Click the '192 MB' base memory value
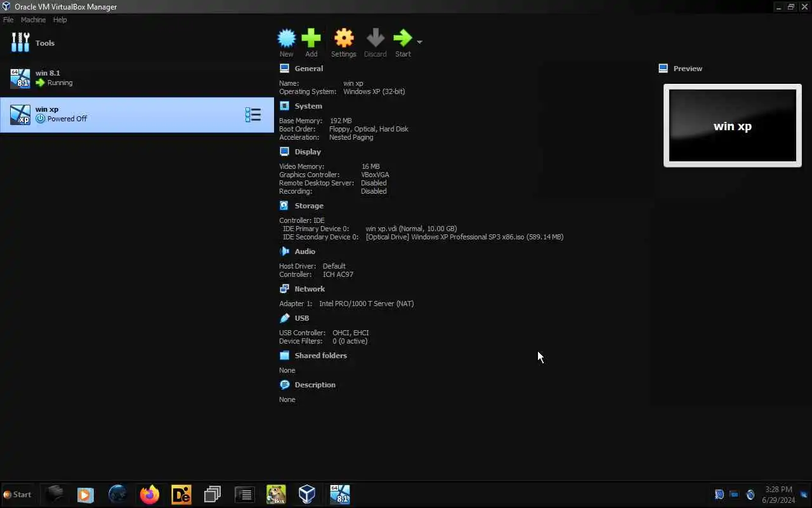 pyautogui.click(x=341, y=121)
